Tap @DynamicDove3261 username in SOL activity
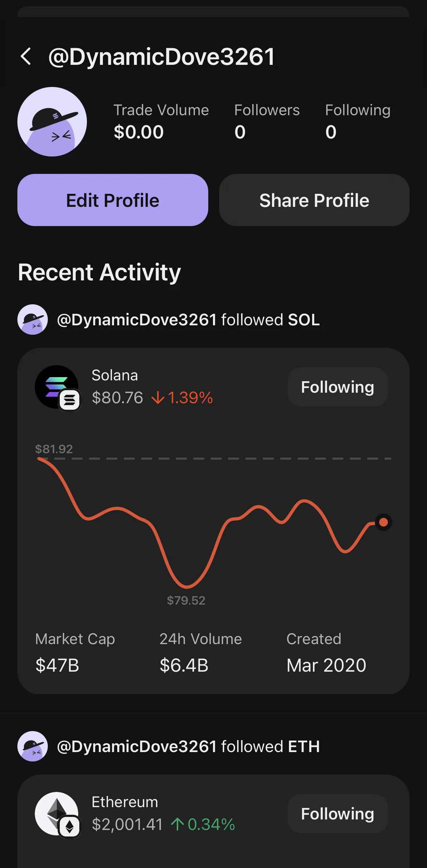Viewport: 427px width, 868px height. 137,320
